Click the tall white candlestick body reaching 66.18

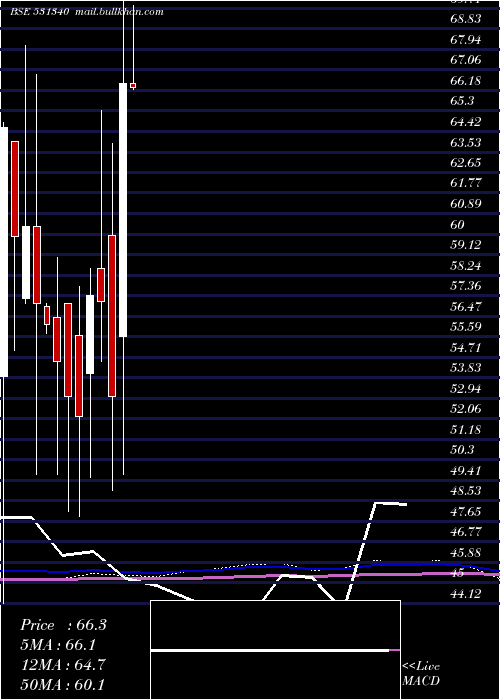pyautogui.click(x=123, y=210)
